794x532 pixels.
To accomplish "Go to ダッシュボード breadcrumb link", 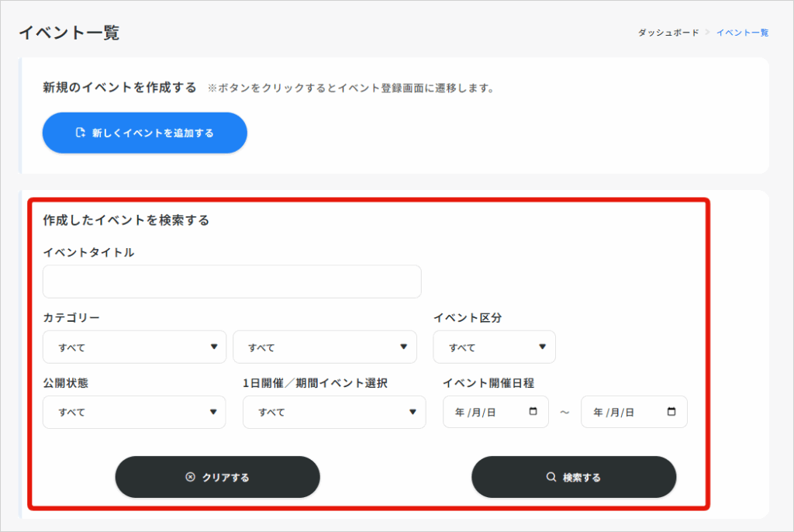I will tap(668, 33).
